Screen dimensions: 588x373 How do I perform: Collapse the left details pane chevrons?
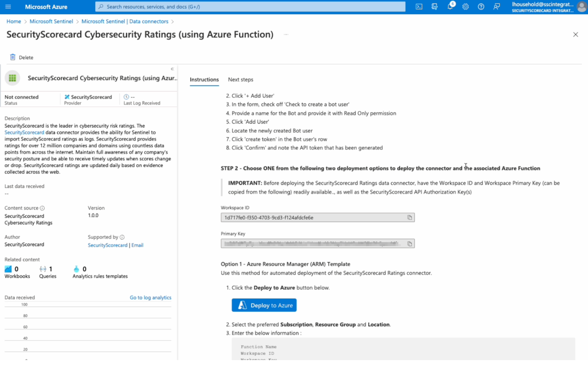click(x=172, y=69)
